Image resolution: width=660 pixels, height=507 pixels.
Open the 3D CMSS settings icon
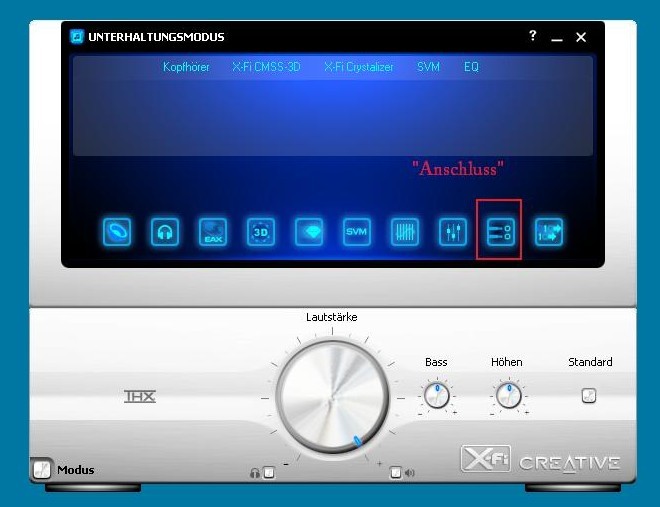[261, 231]
